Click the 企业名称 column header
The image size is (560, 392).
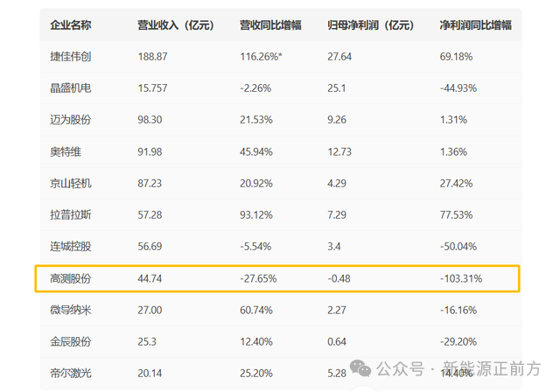pyautogui.click(x=71, y=25)
